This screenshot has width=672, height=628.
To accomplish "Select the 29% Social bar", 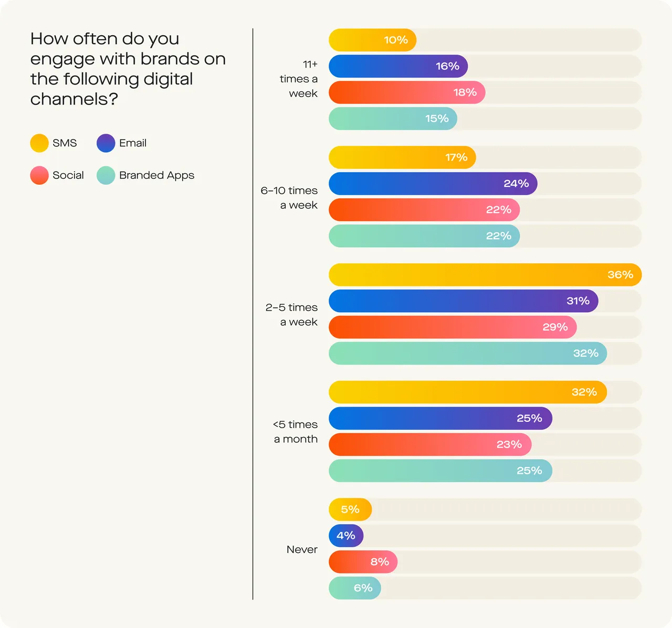I will click(x=453, y=327).
